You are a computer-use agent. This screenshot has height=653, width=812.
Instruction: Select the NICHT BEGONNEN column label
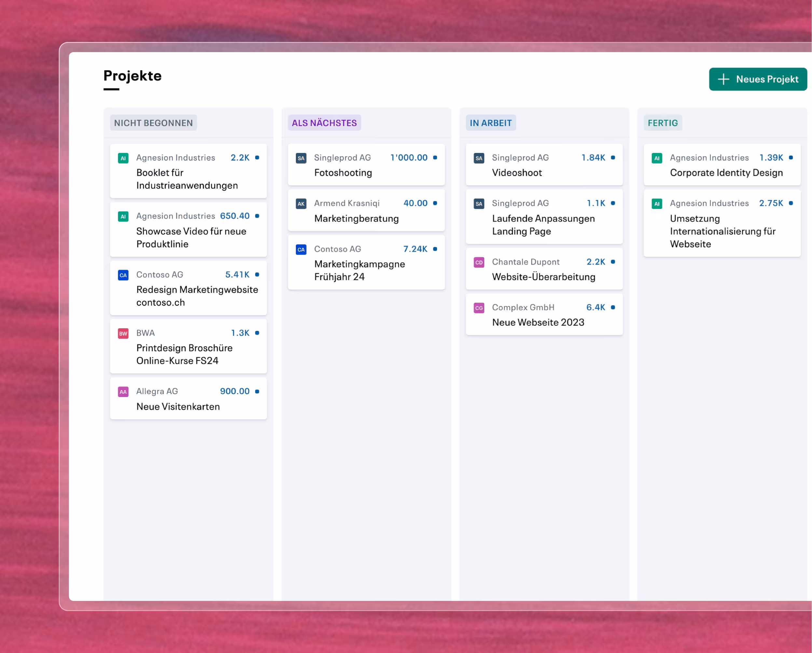pos(153,123)
